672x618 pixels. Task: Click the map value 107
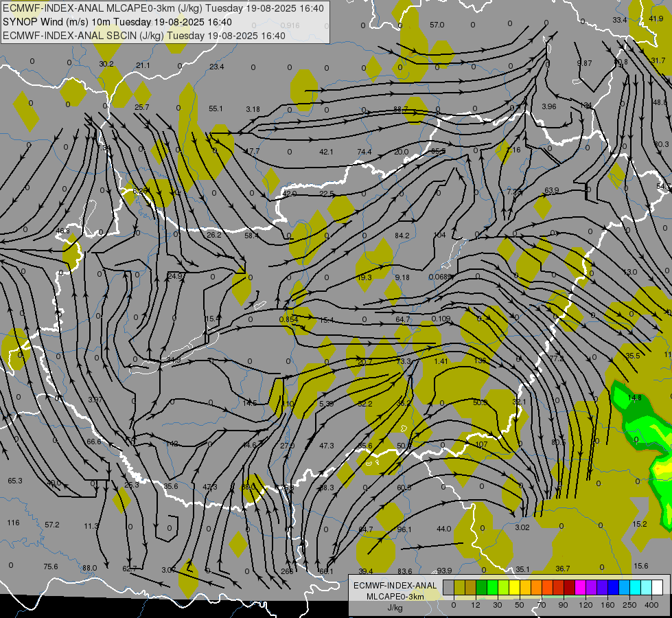(481, 444)
